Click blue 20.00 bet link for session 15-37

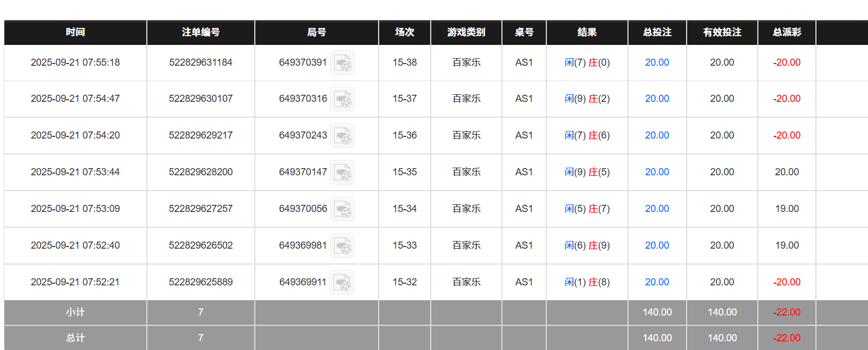[x=656, y=99]
